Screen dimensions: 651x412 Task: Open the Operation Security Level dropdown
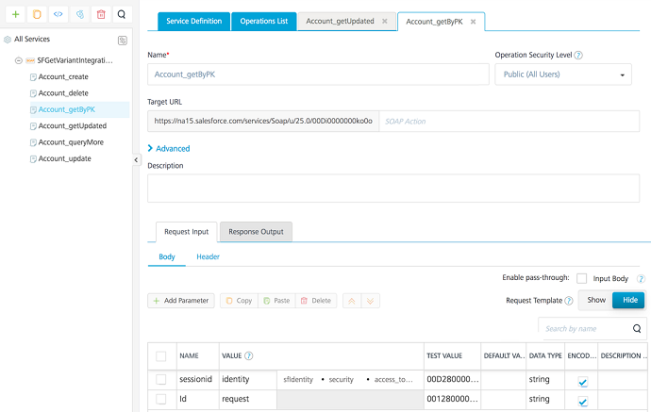coord(563,74)
